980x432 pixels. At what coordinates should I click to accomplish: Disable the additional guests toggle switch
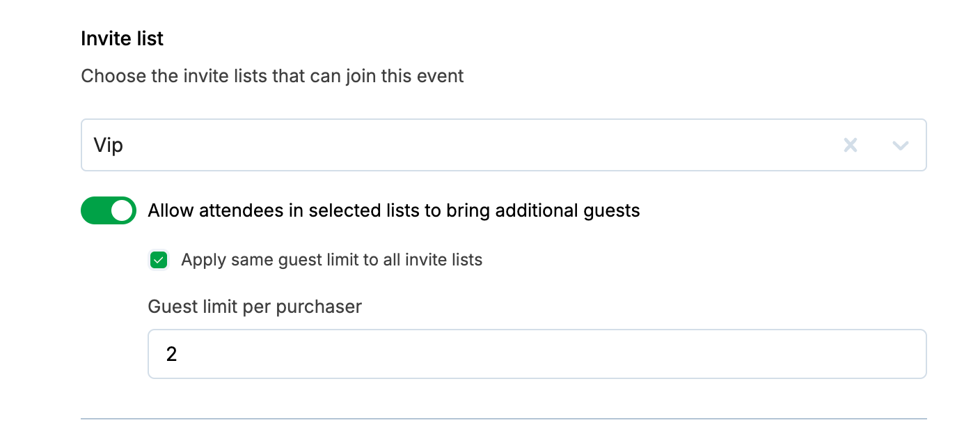(109, 210)
